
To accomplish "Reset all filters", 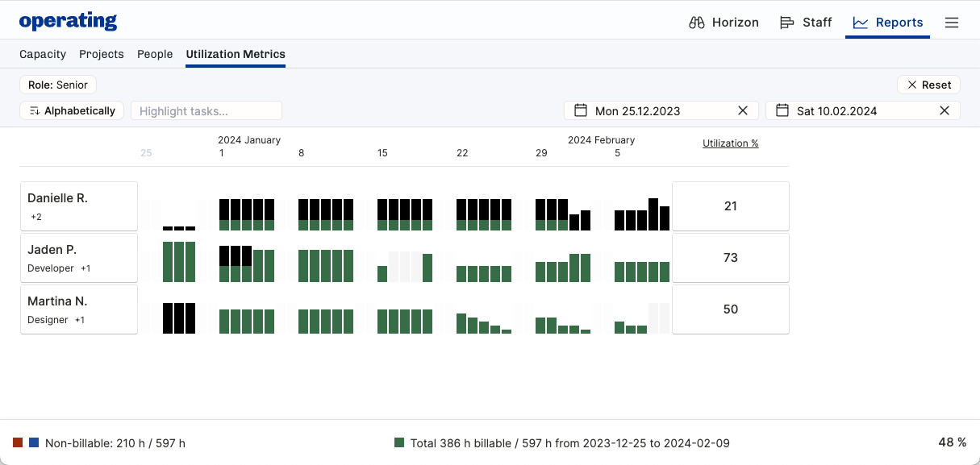I will coord(928,85).
